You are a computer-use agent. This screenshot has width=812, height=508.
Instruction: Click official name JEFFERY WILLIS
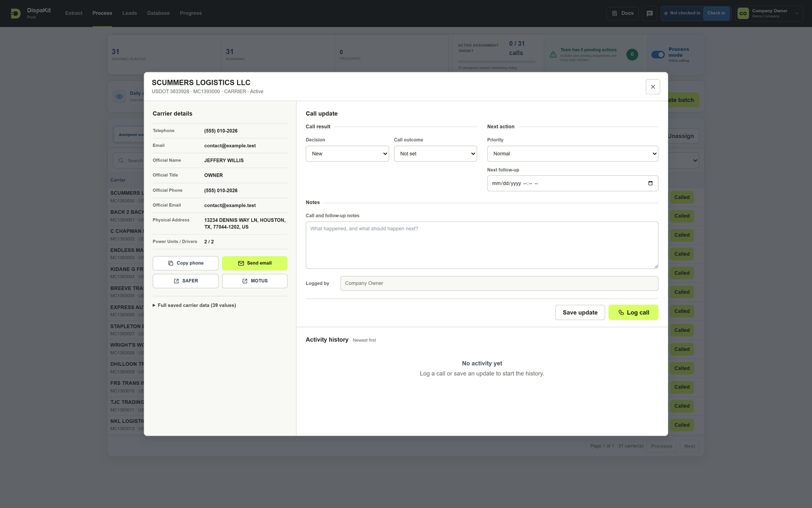click(x=224, y=161)
